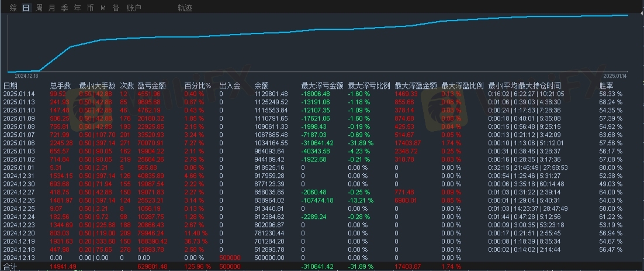Click the 最大浮亏比例 column header
The width and height of the screenshot is (644, 271).
pyautogui.click(x=369, y=86)
